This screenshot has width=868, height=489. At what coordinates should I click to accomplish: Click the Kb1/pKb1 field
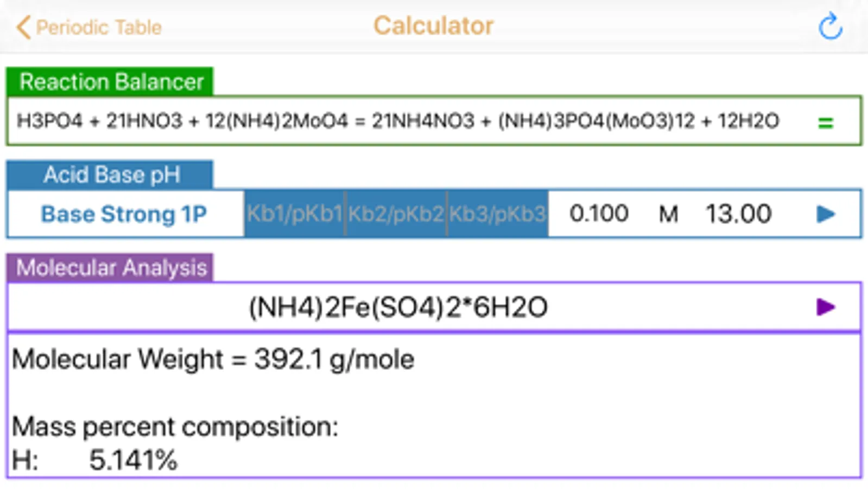tap(295, 214)
